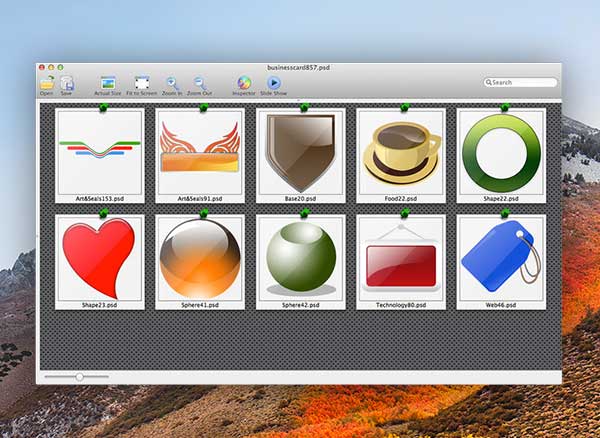Click the Sphere42.psd file name label
Screen dimensions: 600x438
coord(300,305)
